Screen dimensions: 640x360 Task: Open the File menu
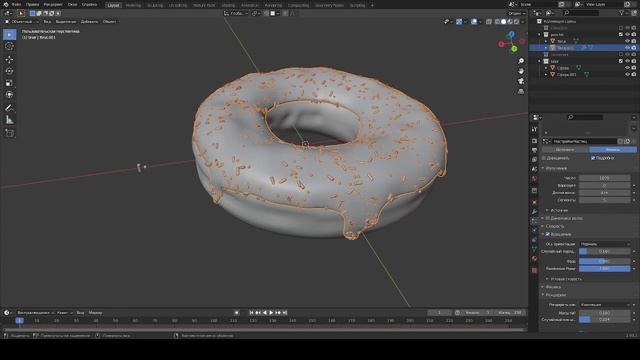[x=16, y=4]
